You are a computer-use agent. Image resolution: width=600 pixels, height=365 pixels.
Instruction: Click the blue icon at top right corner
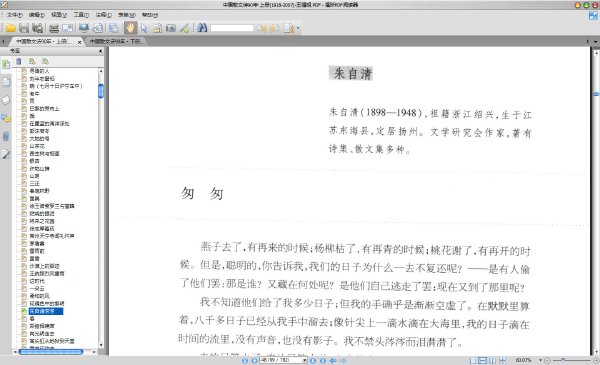pos(593,16)
